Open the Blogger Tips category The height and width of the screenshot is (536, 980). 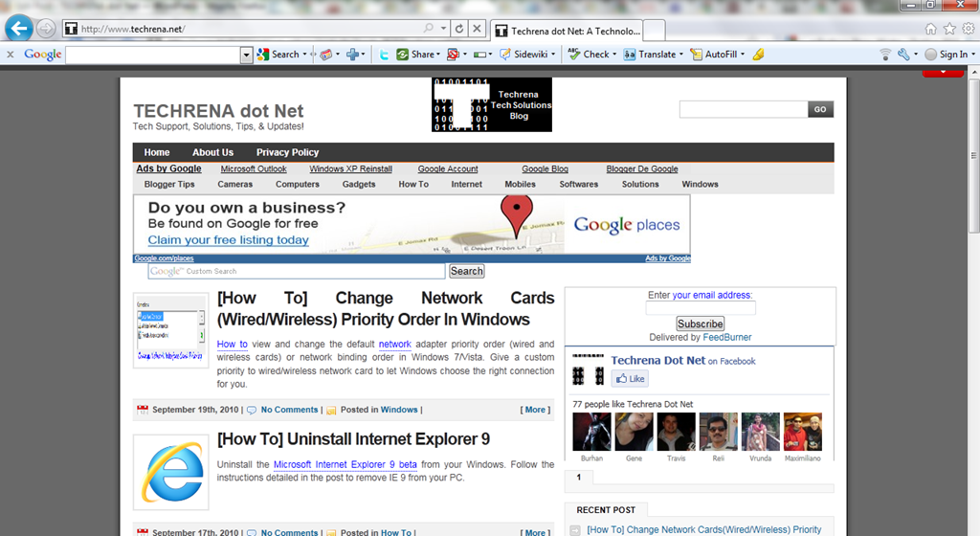coord(169,185)
